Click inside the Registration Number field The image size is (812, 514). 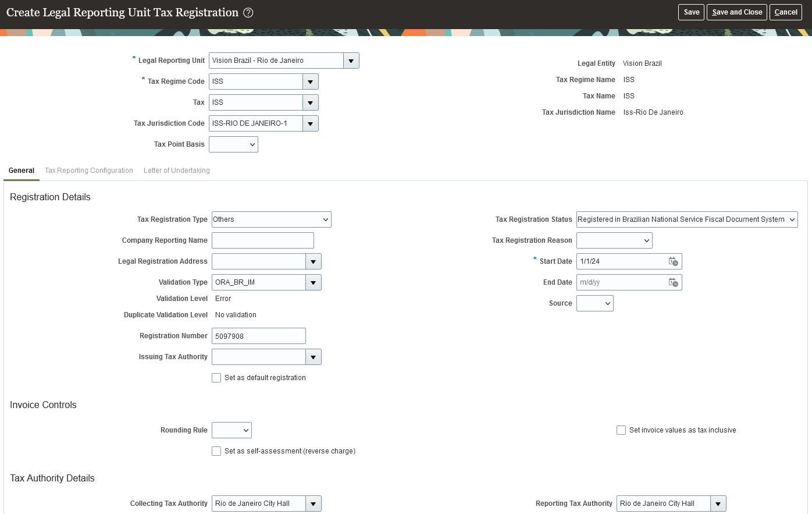(258, 336)
